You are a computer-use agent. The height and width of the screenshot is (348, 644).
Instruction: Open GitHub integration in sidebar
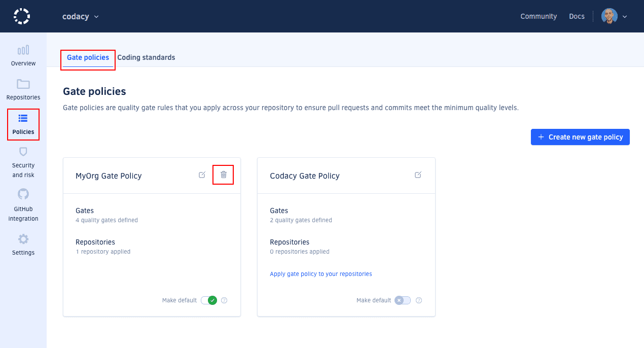[x=23, y=195]
